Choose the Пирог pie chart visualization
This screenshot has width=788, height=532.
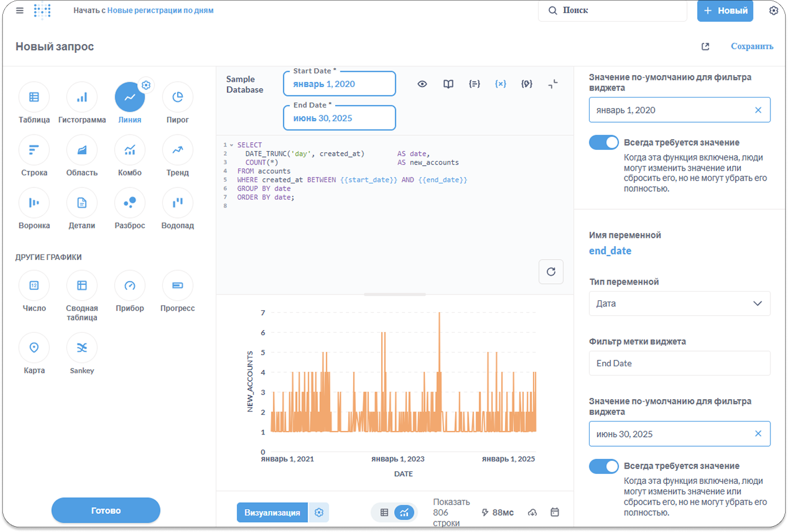coord(177,98)
